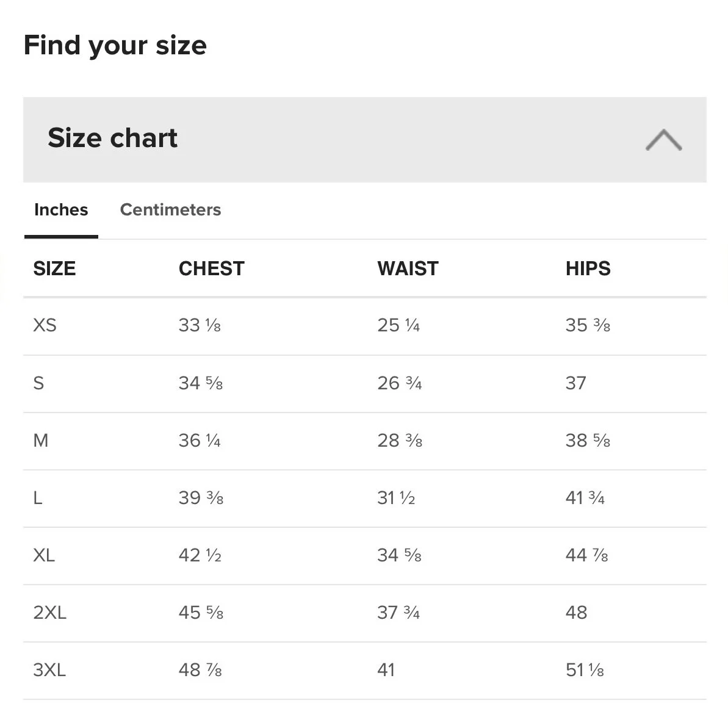The width and height of the screenshot is (728, 728).
Task: Click the 36 ¼ chest measurement for M
Action: [200, 441]
